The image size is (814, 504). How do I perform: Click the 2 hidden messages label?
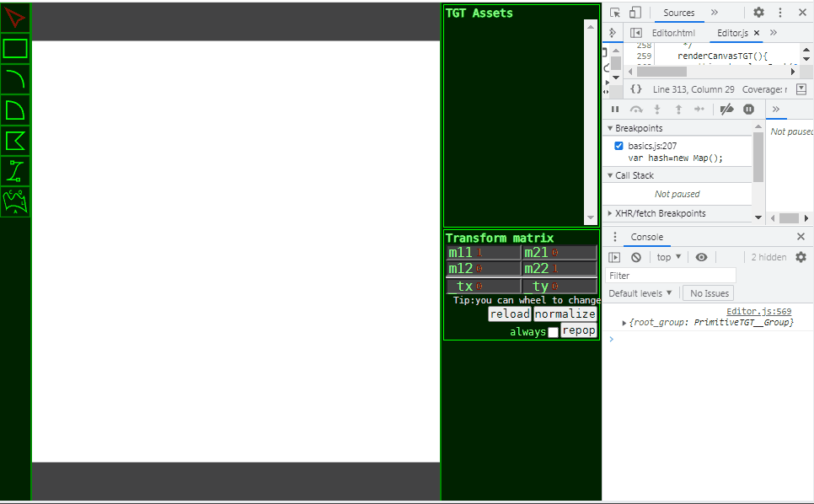[768, 257]
